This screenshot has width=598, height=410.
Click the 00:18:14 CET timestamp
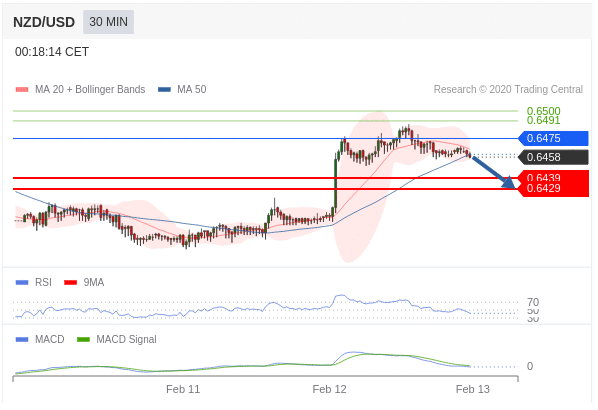pos(52,51)
